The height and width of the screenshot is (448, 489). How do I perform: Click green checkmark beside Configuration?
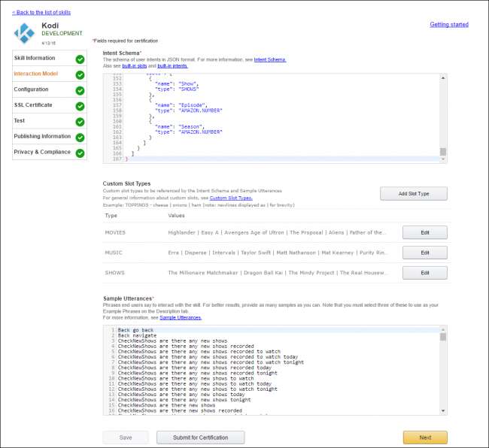tap(80, 89)
